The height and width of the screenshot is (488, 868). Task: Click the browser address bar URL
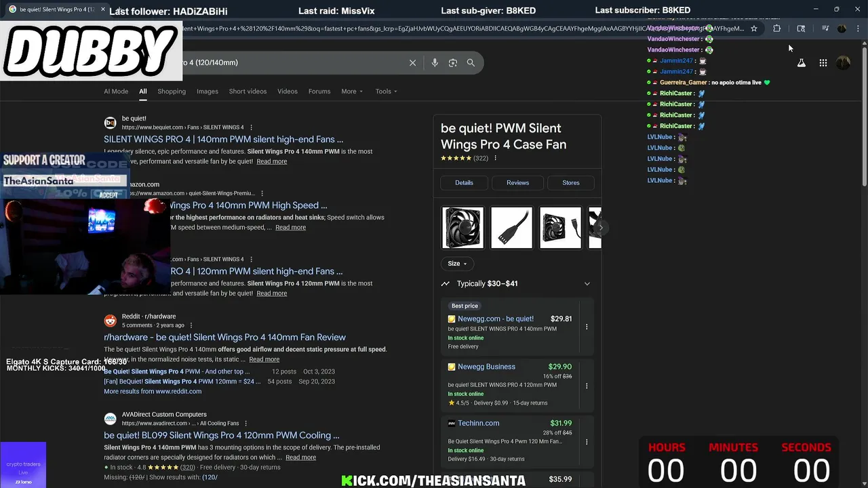[461, 28]
